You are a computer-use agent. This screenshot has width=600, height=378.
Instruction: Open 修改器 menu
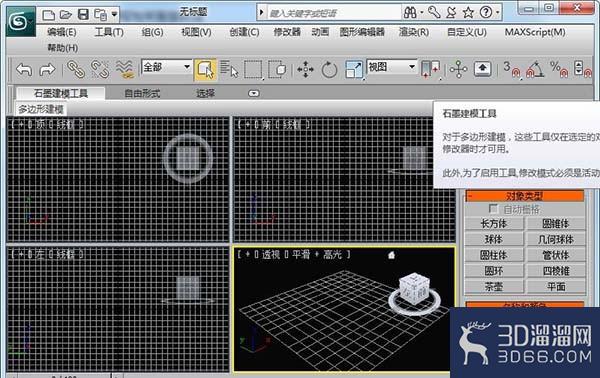[287, 32]
